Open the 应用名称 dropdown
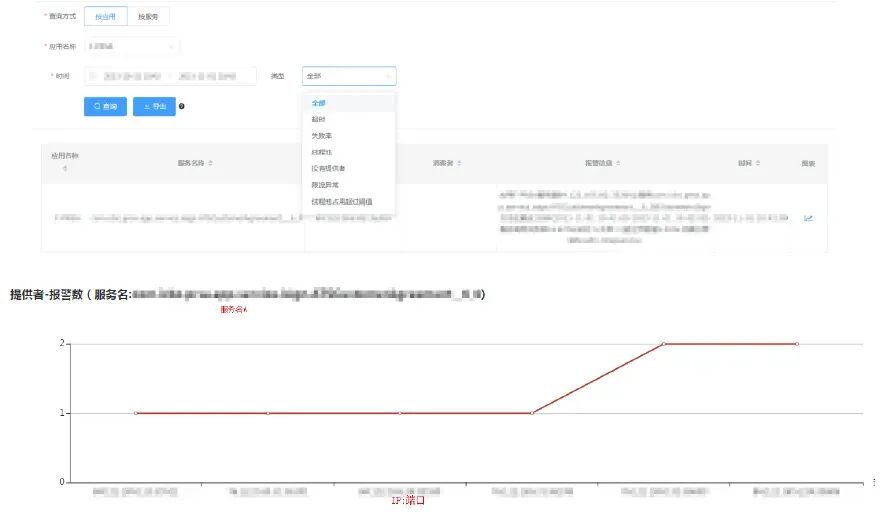Viewport: 895px width, 528px height. point(132,46)
